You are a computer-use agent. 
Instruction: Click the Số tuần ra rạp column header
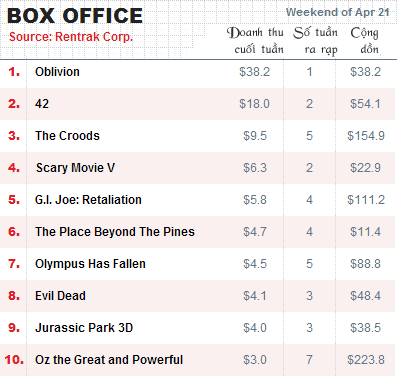(316, 41)
